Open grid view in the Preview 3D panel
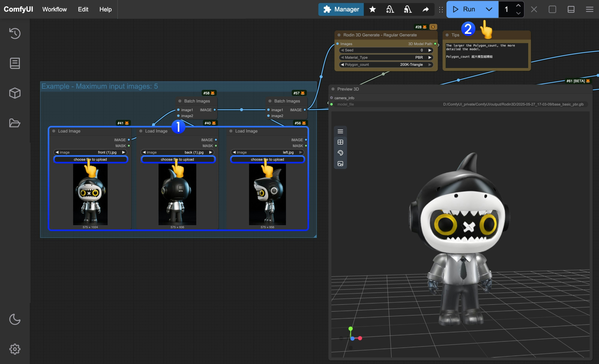 coord(340,142)
